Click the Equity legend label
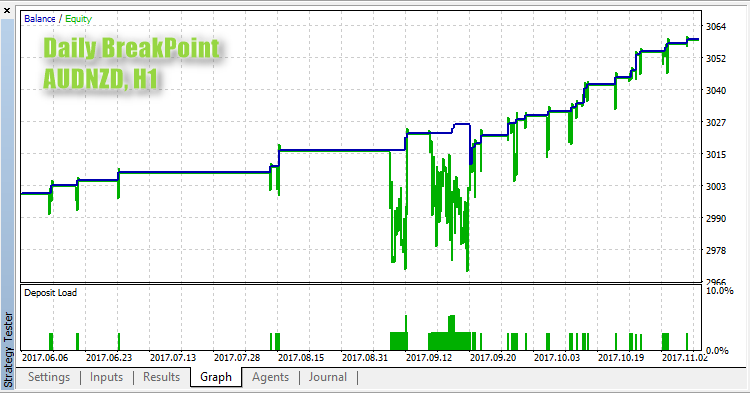750x394 pixels. coord(78,19)
